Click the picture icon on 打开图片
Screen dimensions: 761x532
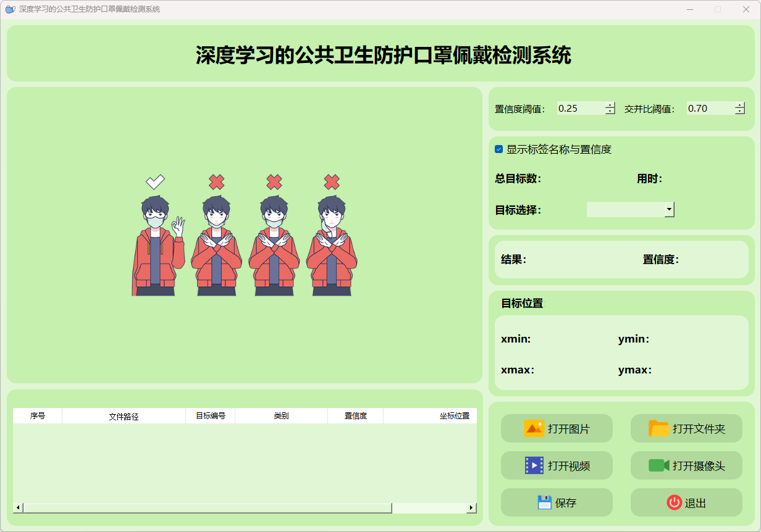[534, 428]
